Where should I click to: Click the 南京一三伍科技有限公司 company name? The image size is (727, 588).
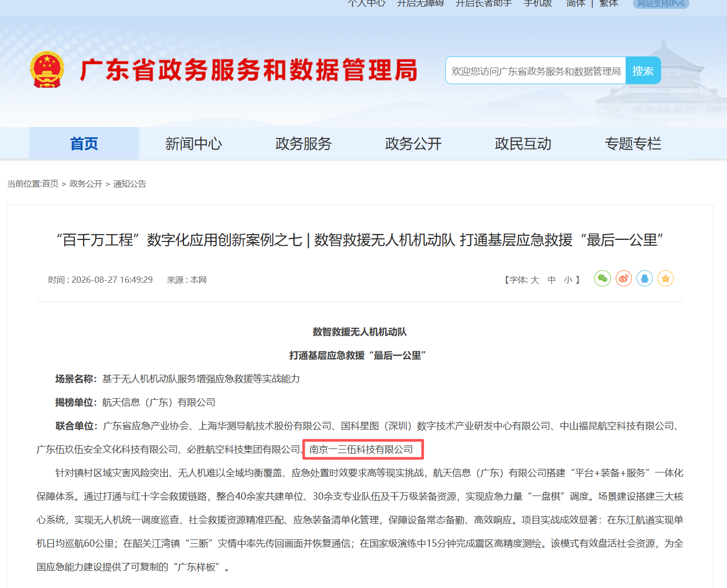[x=361, y=449]
